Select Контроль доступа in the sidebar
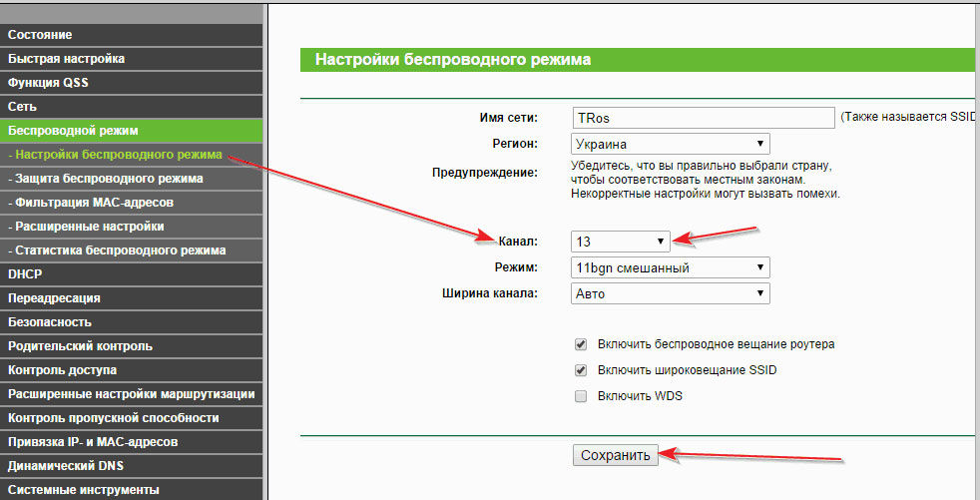 [x=132, y=370]
